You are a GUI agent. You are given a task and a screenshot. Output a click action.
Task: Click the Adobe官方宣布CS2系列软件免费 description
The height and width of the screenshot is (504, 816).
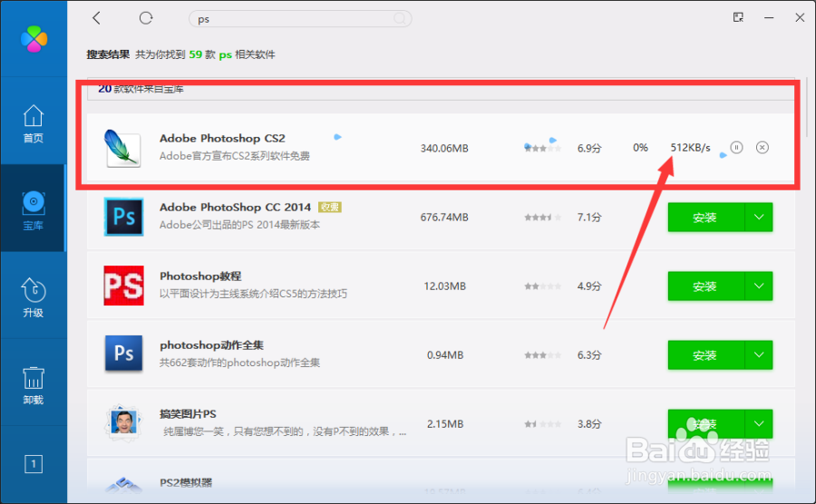235,156
